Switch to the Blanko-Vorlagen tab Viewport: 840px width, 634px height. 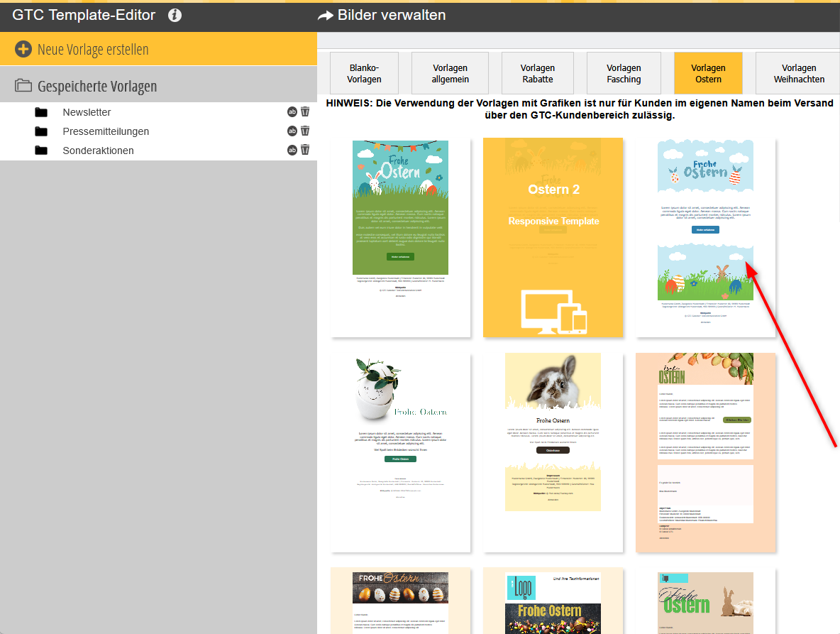tap(364, 73)
